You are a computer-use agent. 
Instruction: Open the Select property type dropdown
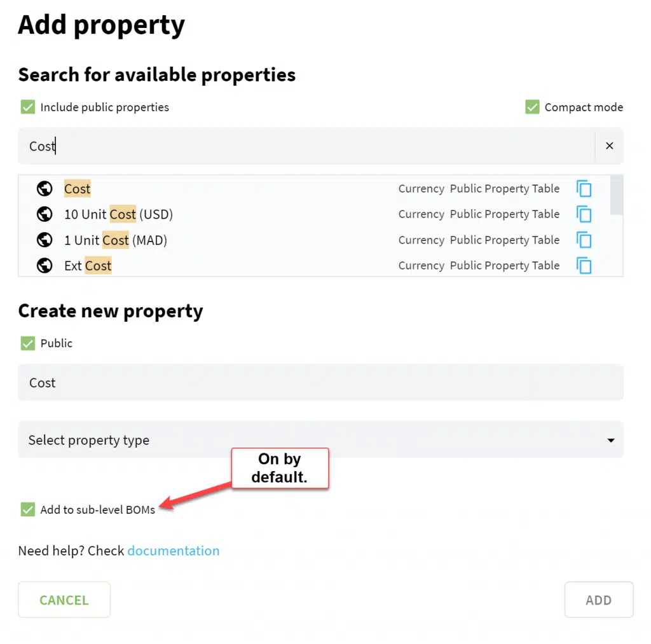pos(320,440)
